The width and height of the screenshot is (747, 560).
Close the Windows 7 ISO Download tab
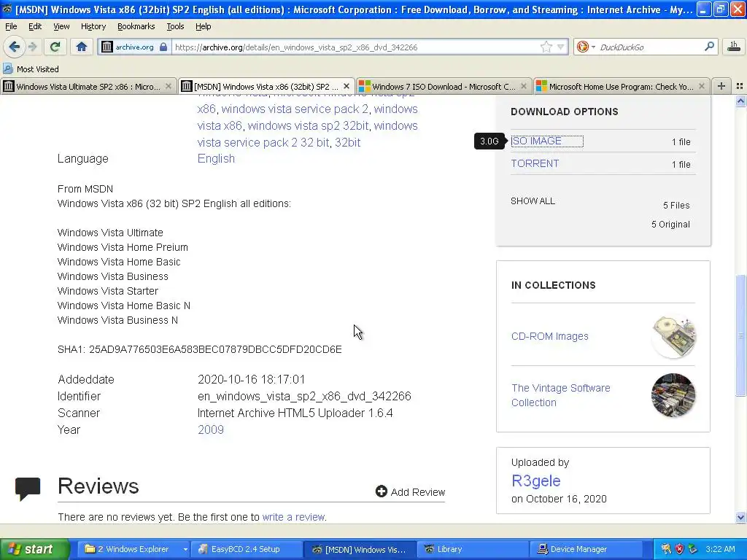coord(524,86)
